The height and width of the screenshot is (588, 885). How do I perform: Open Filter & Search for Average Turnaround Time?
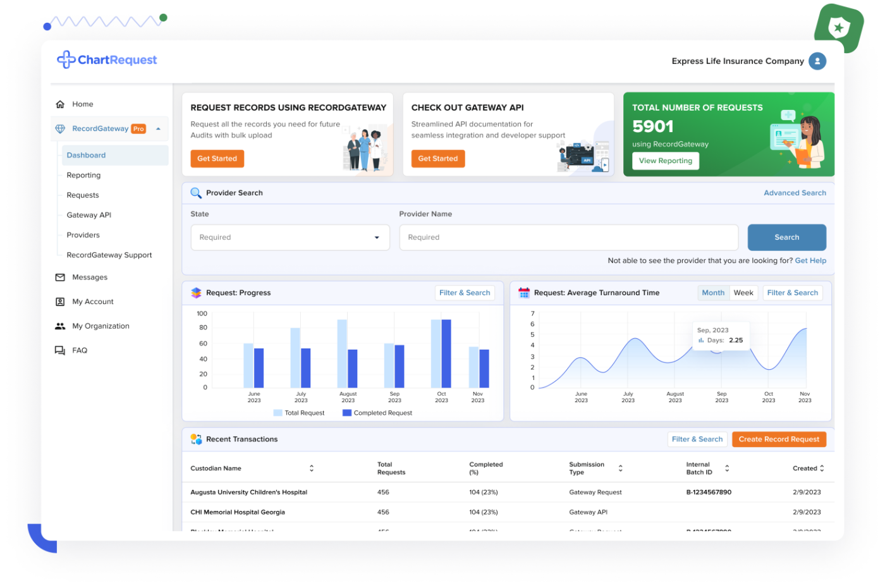click(793, 293)
